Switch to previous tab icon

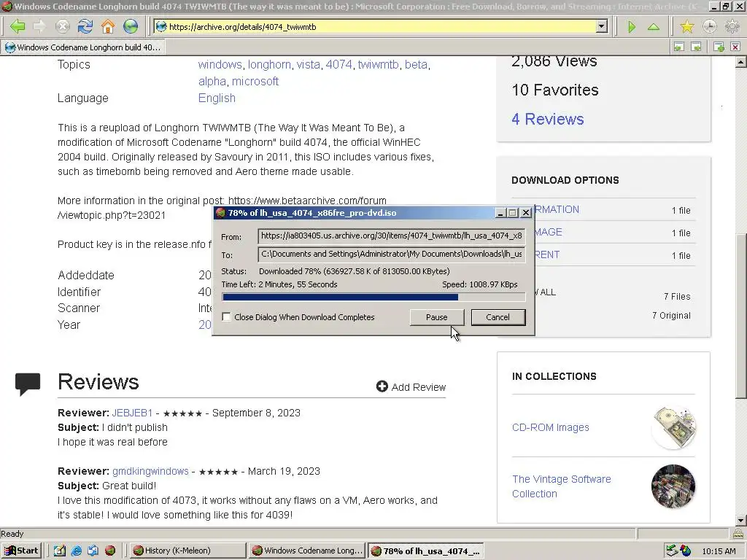click(x=679, y=47)
